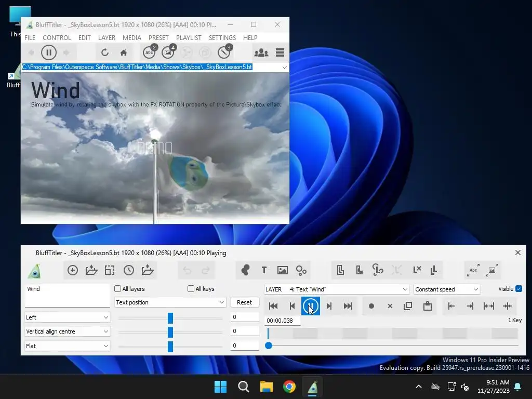Image resolution: width=532 pixels, height=399 pixels.
Task: Open the LAYER menu
Action: tap(107, 37)
